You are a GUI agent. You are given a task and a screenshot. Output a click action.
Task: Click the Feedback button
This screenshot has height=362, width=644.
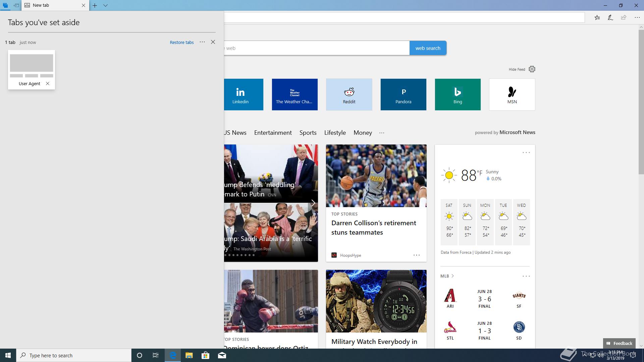pyautogui.click(x=619, y=343)
